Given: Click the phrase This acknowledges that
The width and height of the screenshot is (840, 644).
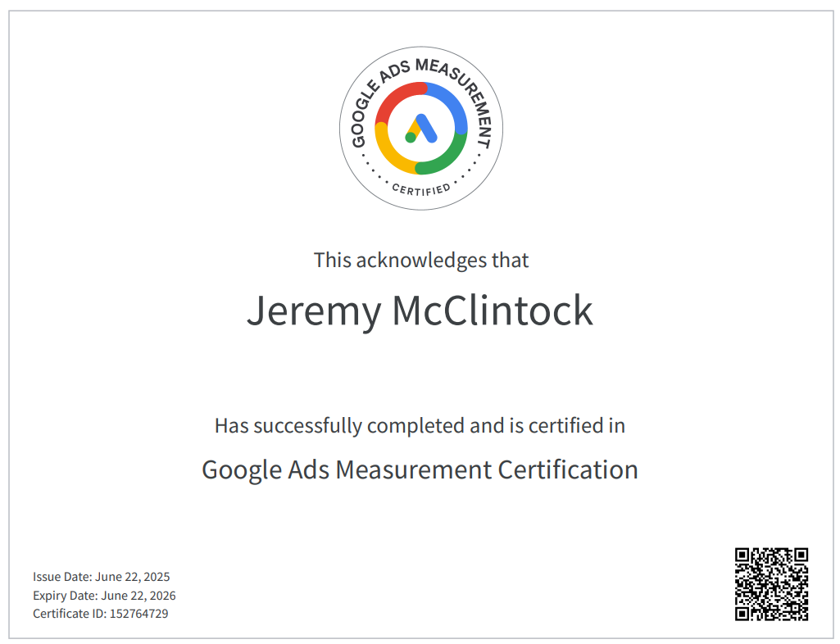Looking at the screenshot, I should (x=420, y=260).
